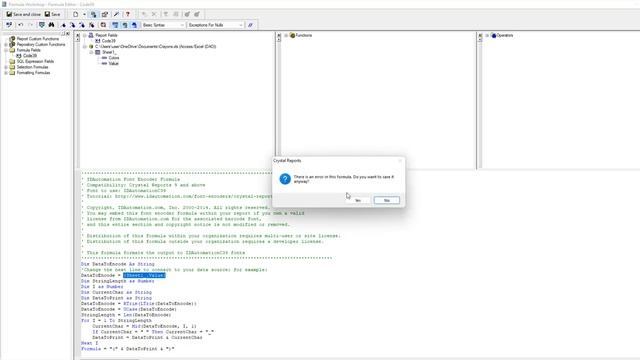Collapse the Sheet1_ table node
640x360 pixels.
pos(91,52)
